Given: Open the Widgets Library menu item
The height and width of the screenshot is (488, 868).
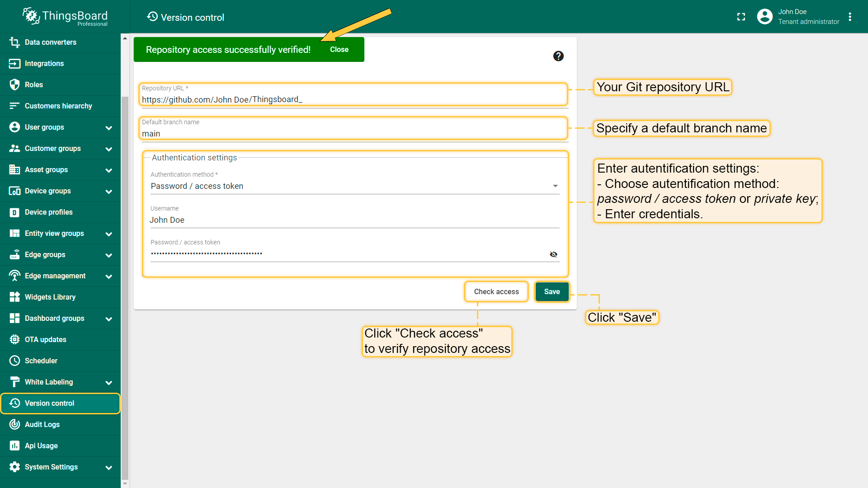Looking at the screenshot, I should 60,297.
